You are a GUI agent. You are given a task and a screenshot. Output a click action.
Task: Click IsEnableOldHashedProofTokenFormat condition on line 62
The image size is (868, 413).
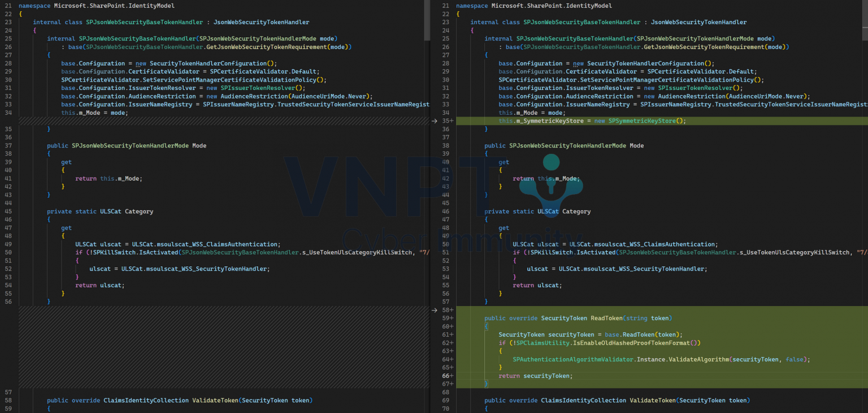(x=600, y=343)
